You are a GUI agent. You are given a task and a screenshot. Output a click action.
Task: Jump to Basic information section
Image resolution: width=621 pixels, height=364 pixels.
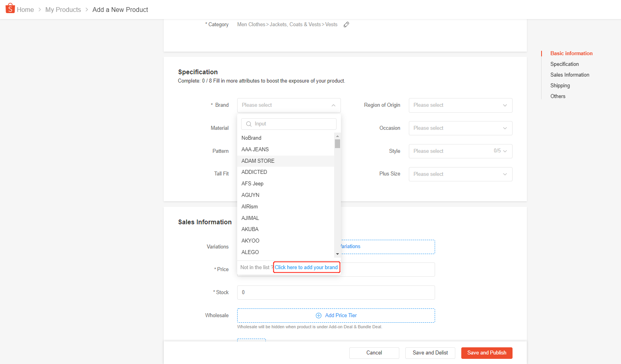tap(571, 53)
